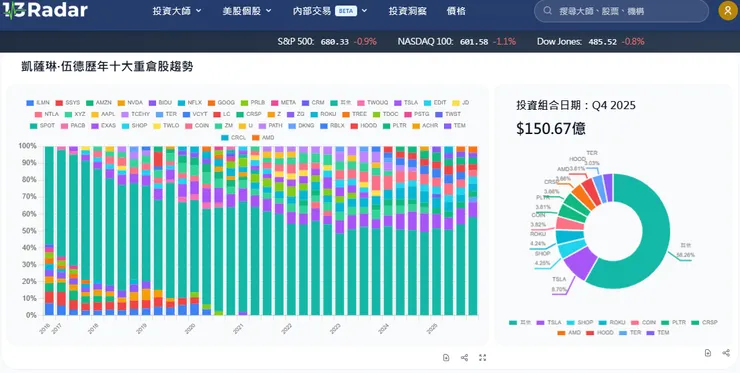
Task: Toggle CRM legend entry
Action: [x=313, y=102]
